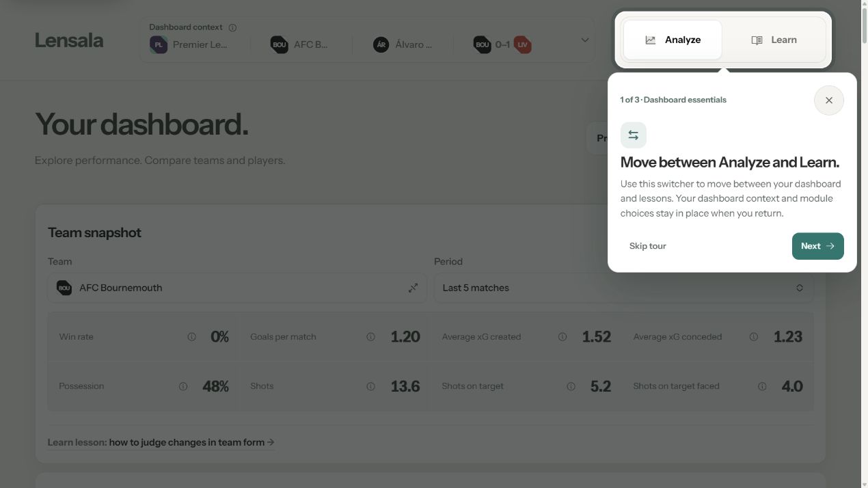Click the Average xG conceded value 1.23
The height and width of the screenshot is (488, 868).
tap(788, 337)
